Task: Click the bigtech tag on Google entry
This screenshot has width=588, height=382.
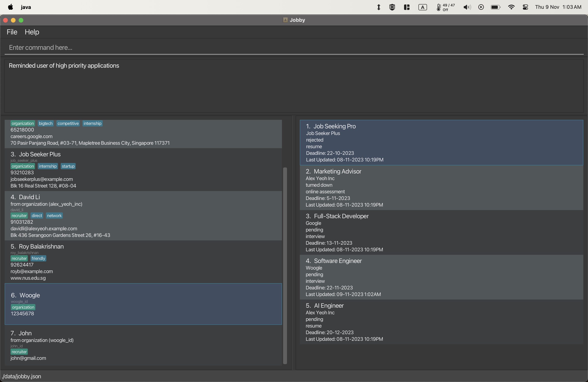Action: coord(46,124)
